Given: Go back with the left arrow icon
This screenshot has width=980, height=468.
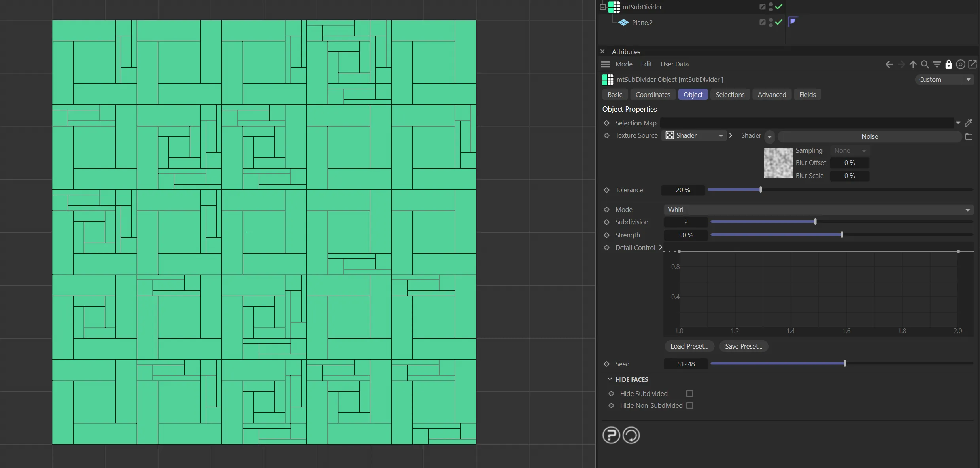Looking at the screenshot, I should click(889, 64).
